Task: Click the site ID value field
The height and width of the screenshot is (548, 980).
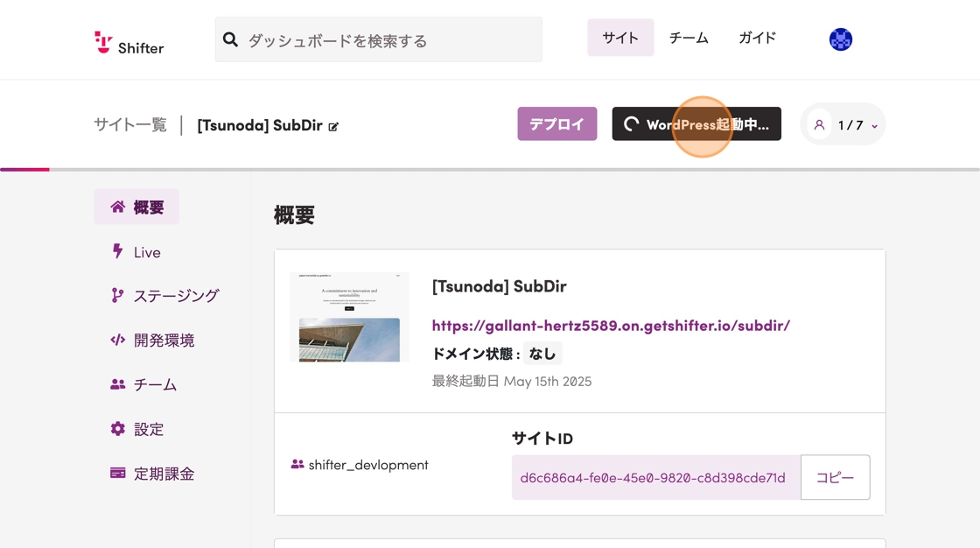Action: click(656, 477)
